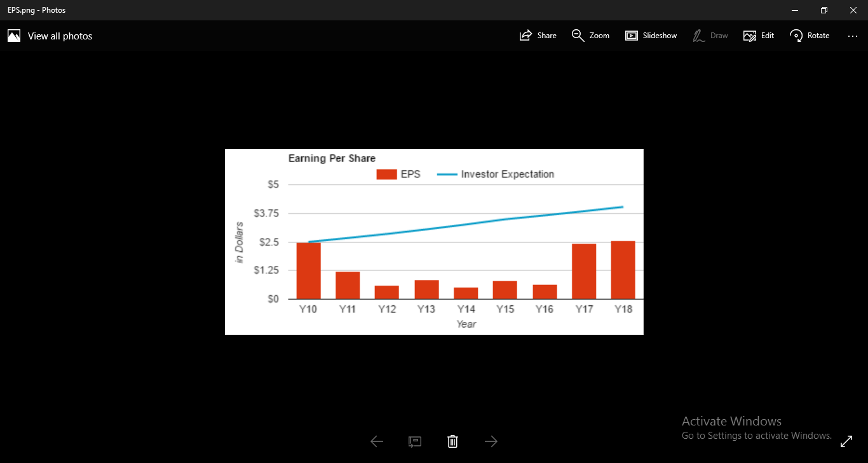Screen dimensions: 868x463
Task: Go back to the previous photo
Action: [376, 441]
